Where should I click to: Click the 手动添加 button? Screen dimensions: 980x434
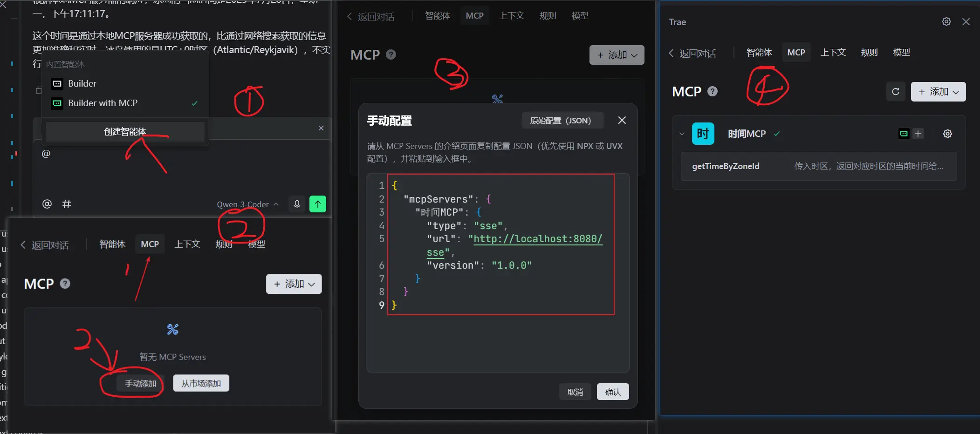pos(140,384)
